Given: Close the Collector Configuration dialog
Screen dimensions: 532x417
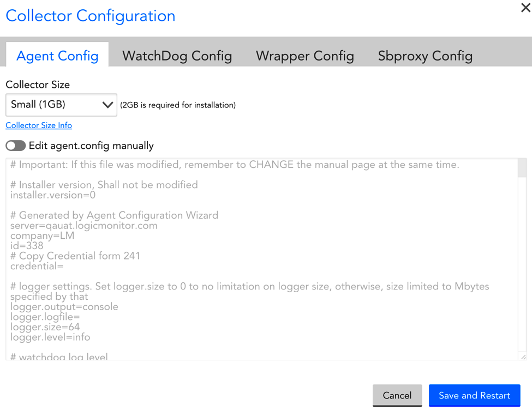Looking at the screenshot, I should [x=525, y=8].
